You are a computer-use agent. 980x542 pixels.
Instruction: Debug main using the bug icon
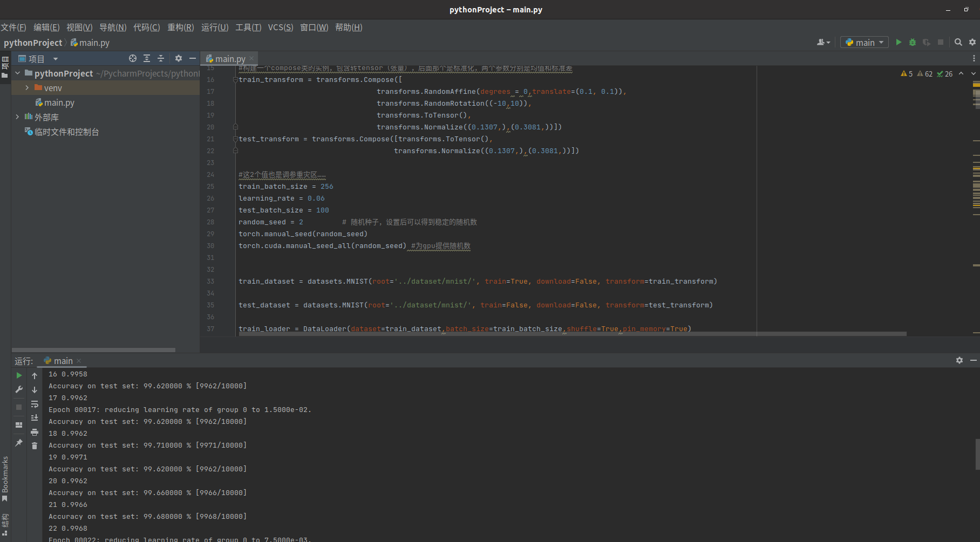[913, 42]
